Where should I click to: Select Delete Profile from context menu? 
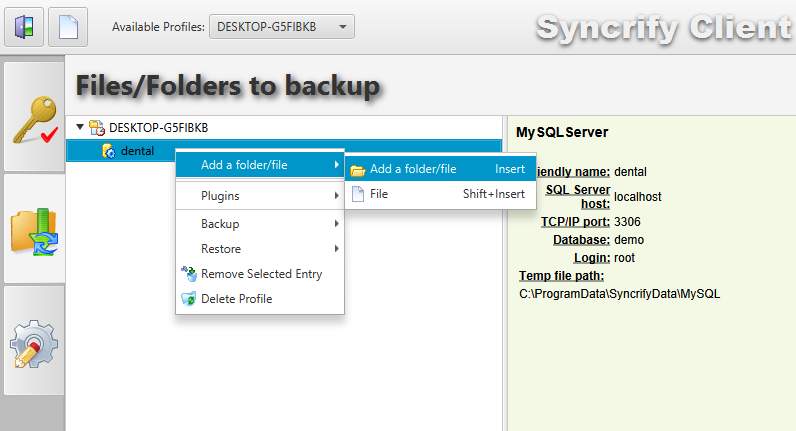[236, 299]
